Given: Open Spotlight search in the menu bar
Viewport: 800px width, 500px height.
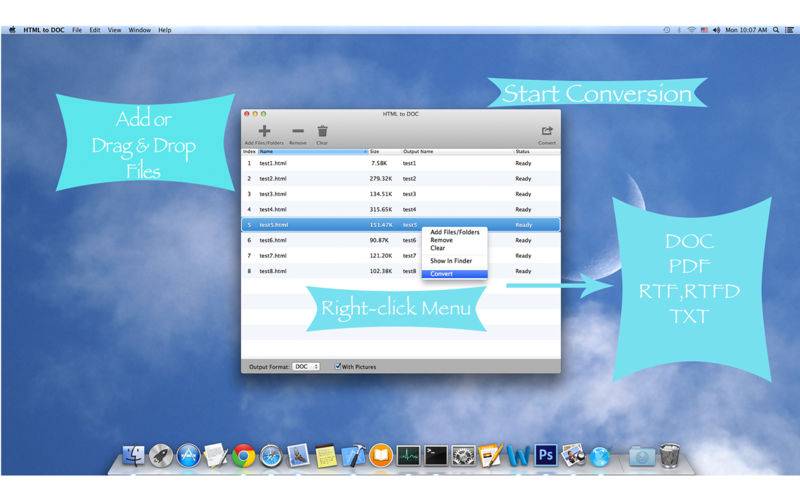Looking at the screenshot, I should coord(776,30).
